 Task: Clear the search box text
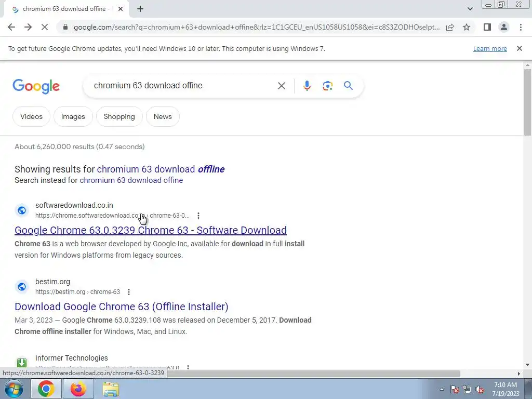[x=281, y=86]
